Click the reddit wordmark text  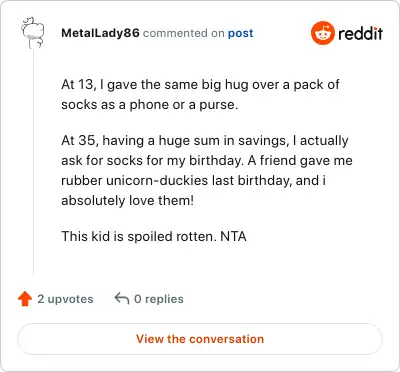[x=360, y=33]
